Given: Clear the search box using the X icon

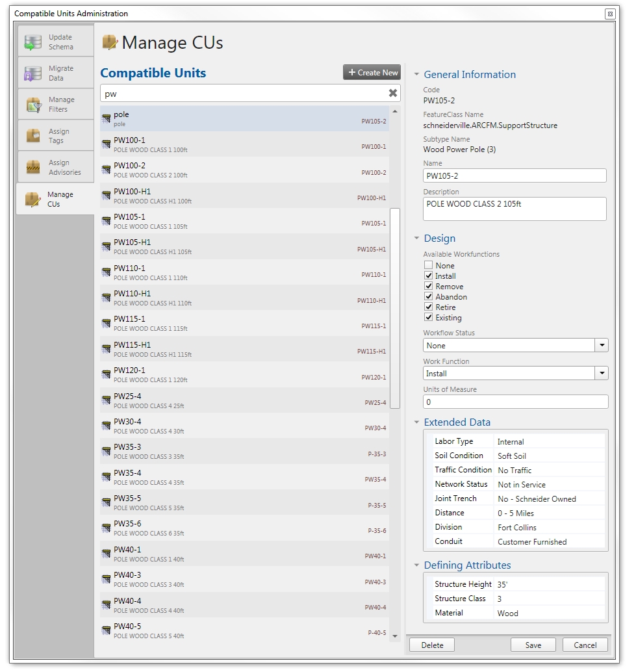Looking at the screenshot, I should [392, 93].
